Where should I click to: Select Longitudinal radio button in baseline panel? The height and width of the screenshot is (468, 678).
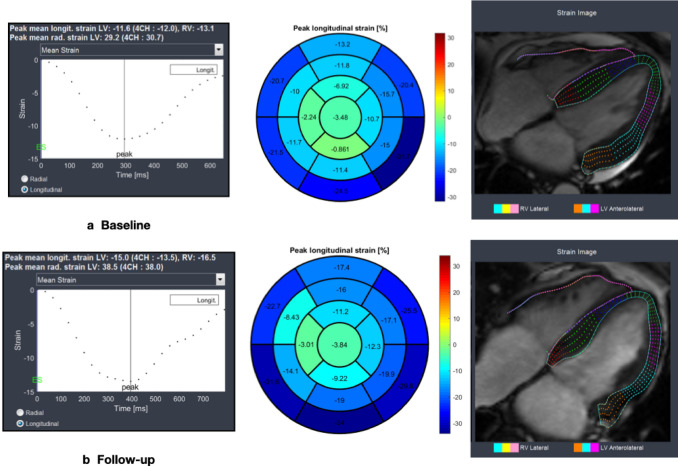point(25,189)
